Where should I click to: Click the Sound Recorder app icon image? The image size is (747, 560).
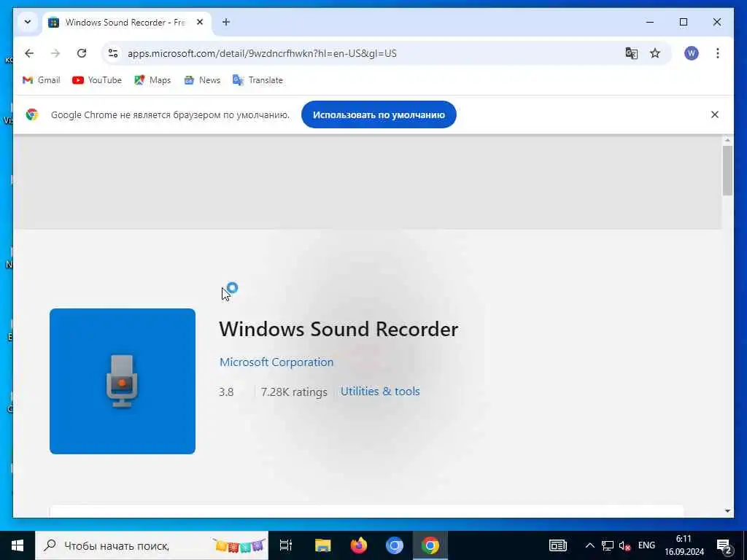[123, 381]
